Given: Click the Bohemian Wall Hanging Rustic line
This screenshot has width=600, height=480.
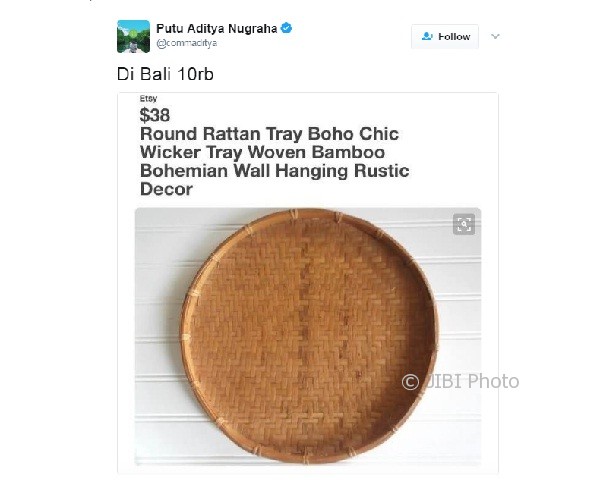Looking at the screenshot, I should click(x=275, y=171).
